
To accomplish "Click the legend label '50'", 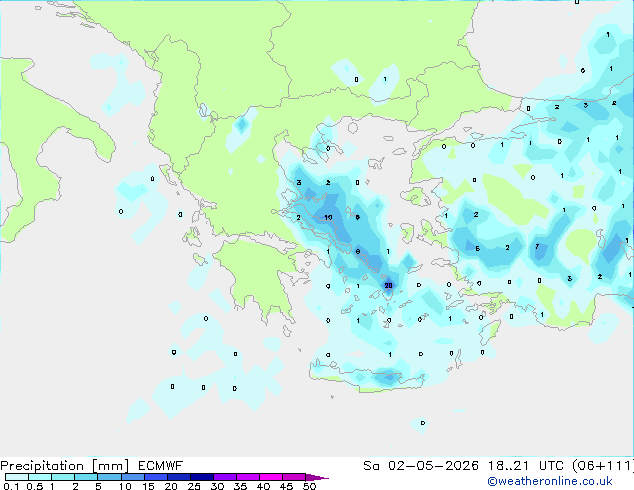I will tap(310, 486).
